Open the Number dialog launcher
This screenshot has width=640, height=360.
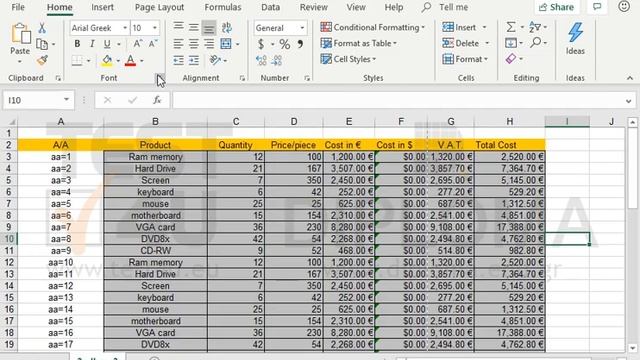307,78
